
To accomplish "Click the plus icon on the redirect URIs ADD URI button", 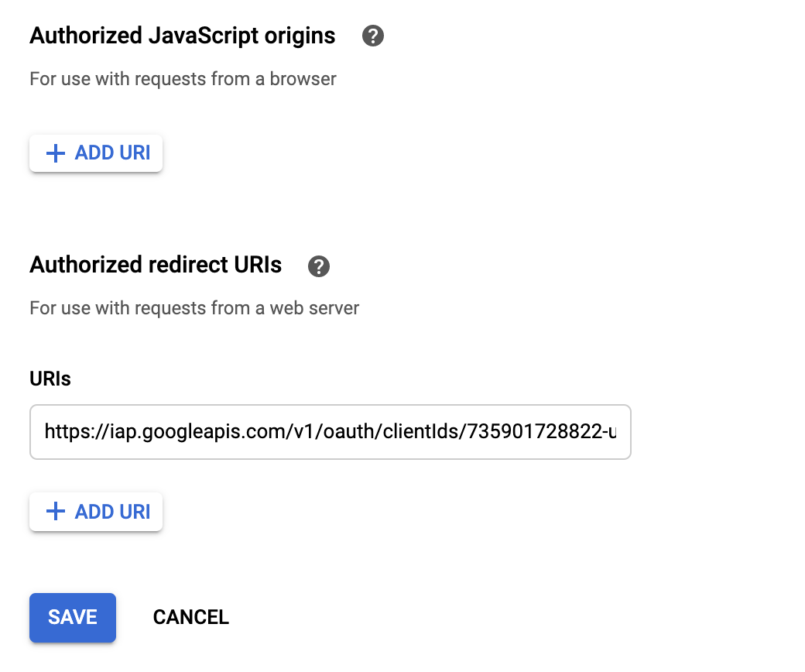I will 55,512.
